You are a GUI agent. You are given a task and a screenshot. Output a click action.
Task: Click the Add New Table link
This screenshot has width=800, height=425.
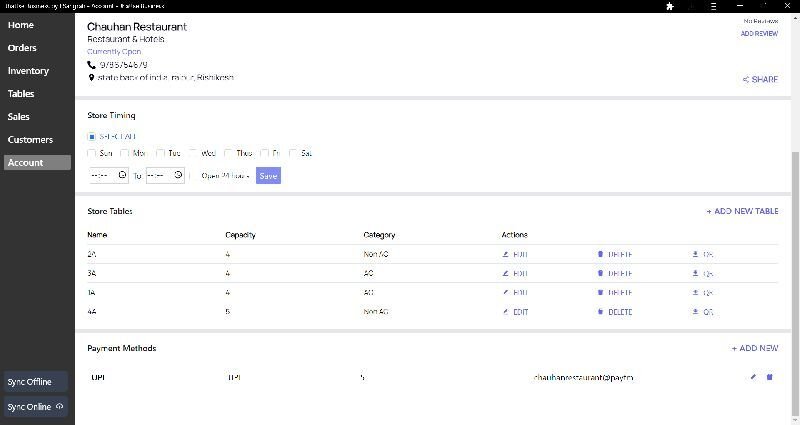point(741,212)
